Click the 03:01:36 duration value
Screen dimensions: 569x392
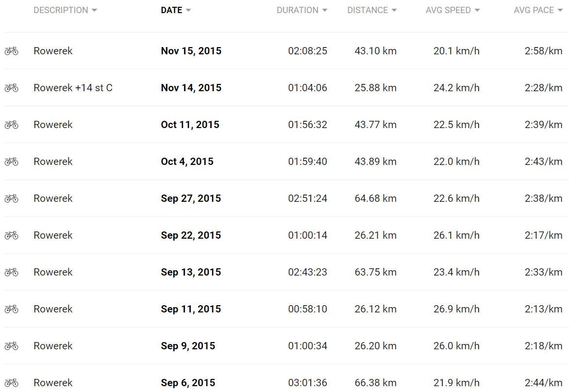coord(307,383)
